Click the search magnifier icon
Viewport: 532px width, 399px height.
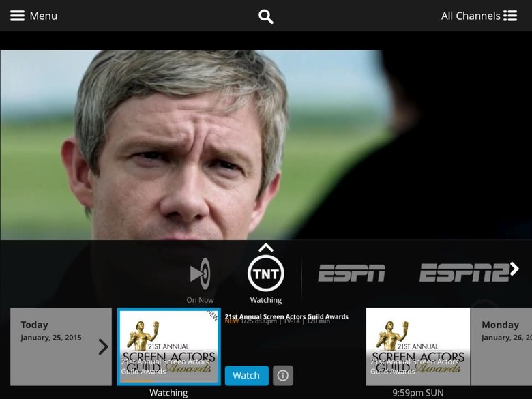(266, 16)
